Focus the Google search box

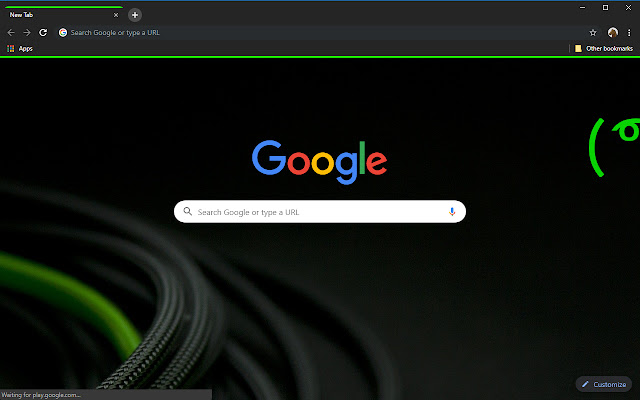(320, 211)
